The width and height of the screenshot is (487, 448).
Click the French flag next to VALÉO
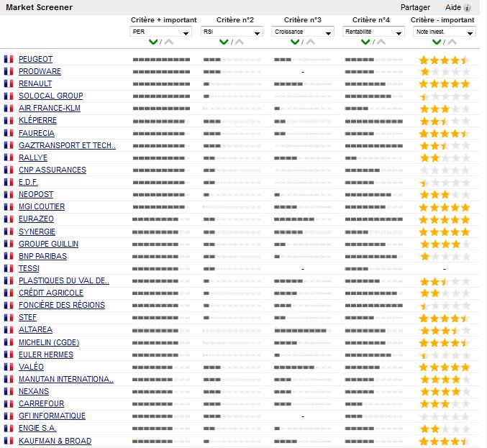coord(9,367)
